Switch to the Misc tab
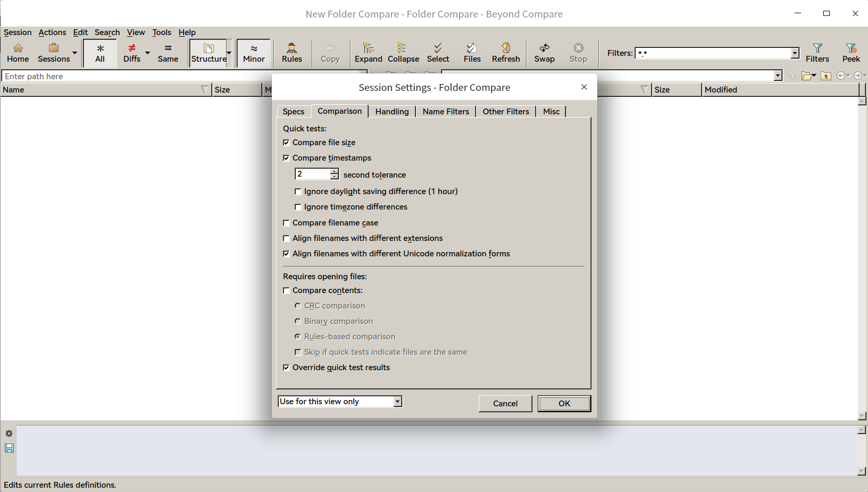 point(551,112)
